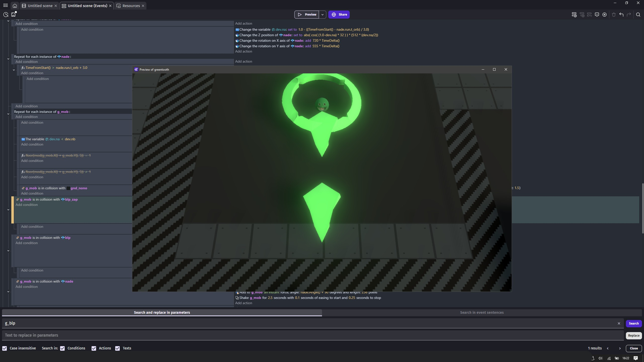Add condition under g_mob collision with blp_zap
This screenshot has height=362, width=644.
point(27,205)
